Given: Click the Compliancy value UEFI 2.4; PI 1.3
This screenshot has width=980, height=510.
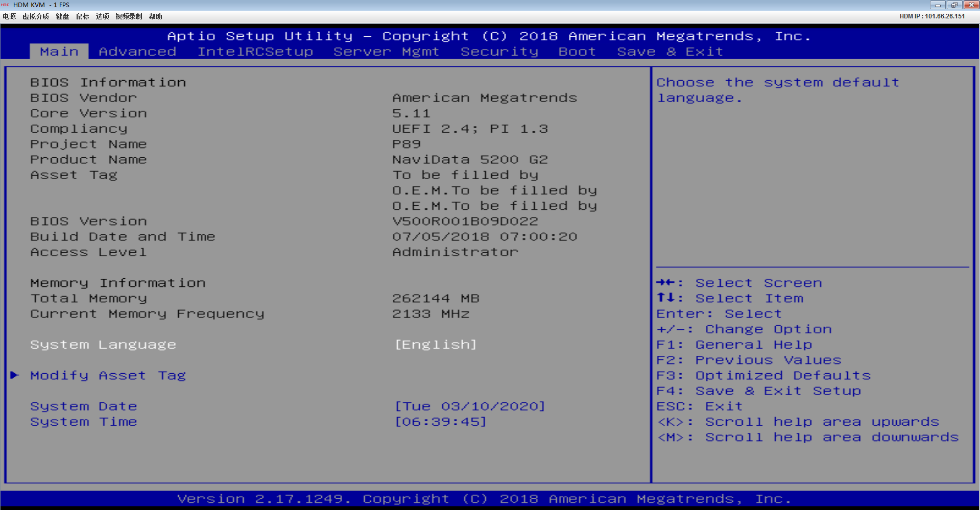Looking at the screenshot, I should coord(470,129).
